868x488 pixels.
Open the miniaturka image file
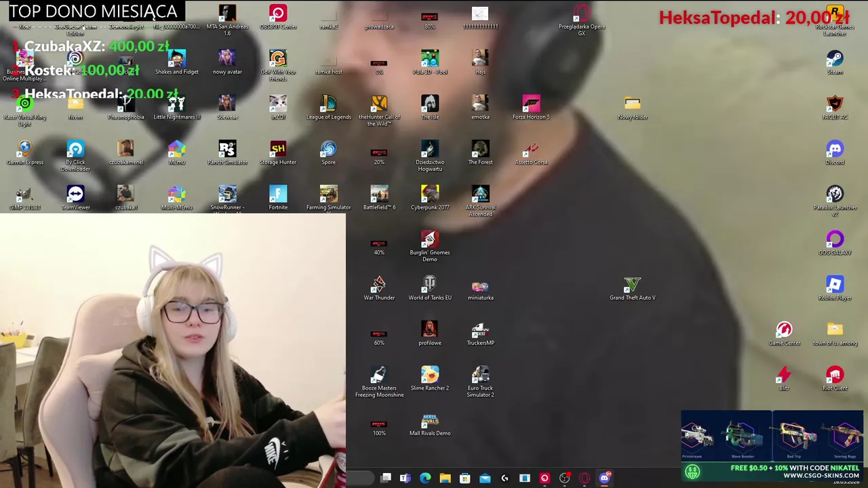coord(480,288)
